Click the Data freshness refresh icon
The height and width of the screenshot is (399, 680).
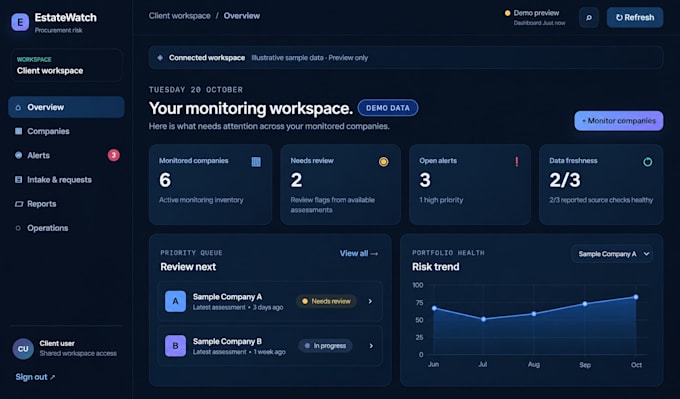(647, 162)
